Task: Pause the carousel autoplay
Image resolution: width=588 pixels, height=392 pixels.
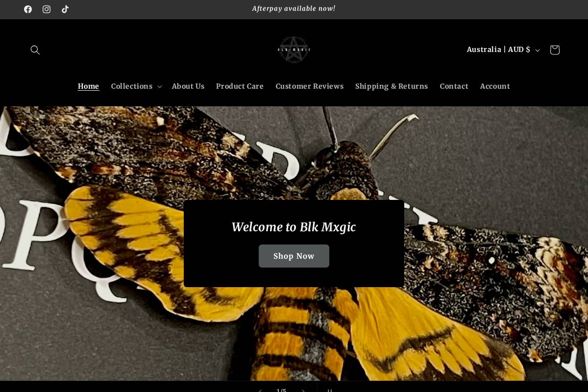Action: [x=330, y=390]
